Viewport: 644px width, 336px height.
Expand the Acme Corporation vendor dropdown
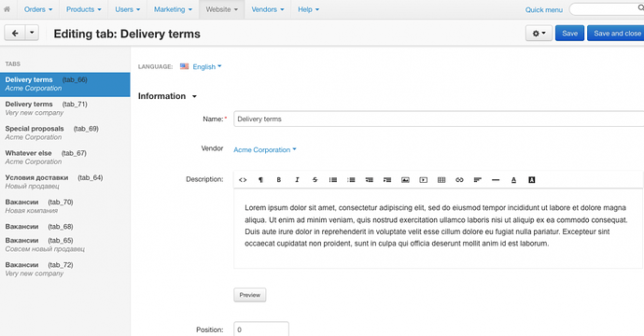click(265, 150)
